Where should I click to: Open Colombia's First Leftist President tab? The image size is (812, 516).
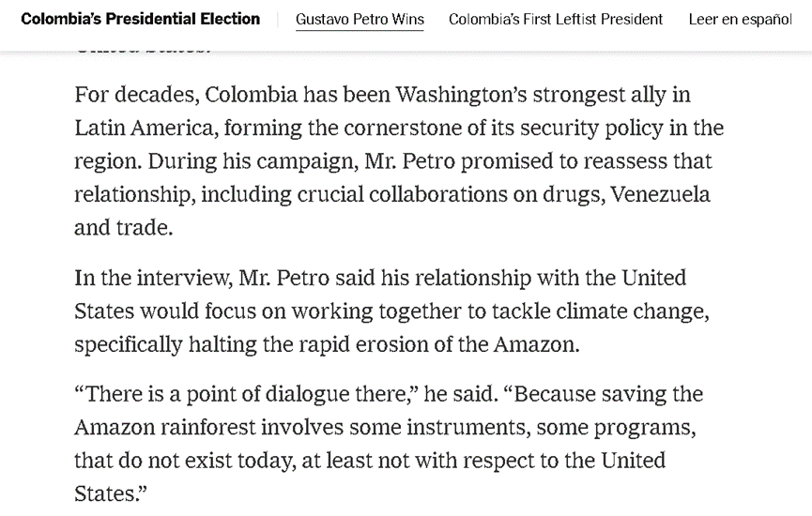pos(556,19)
